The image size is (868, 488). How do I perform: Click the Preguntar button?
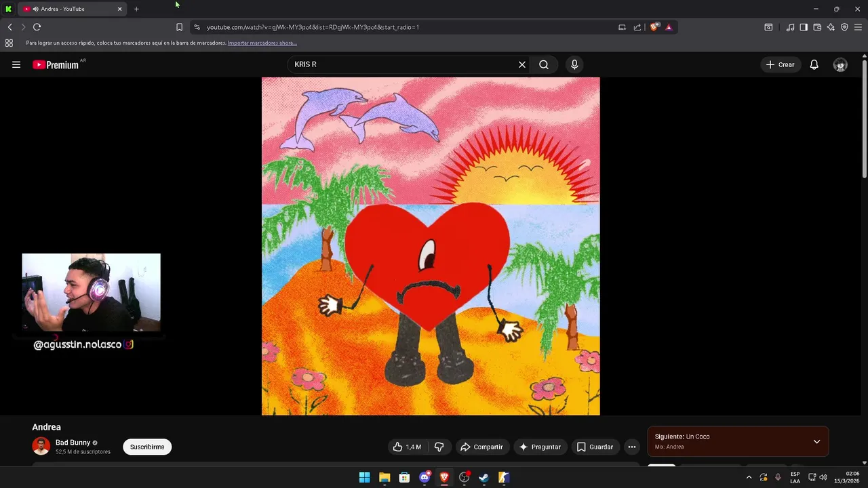540,447
